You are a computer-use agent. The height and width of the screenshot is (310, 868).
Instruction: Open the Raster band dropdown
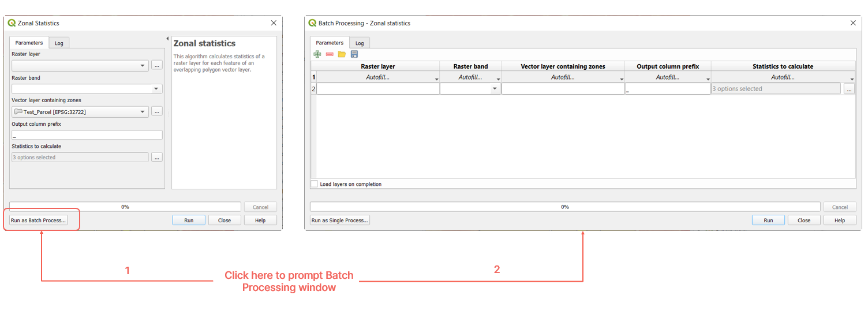tap(156, 89)
